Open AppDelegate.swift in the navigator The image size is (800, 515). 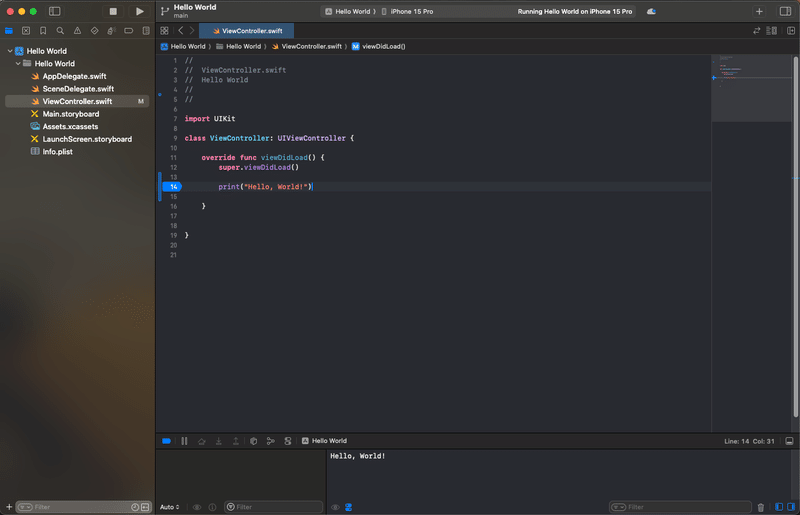click(74, 76)
